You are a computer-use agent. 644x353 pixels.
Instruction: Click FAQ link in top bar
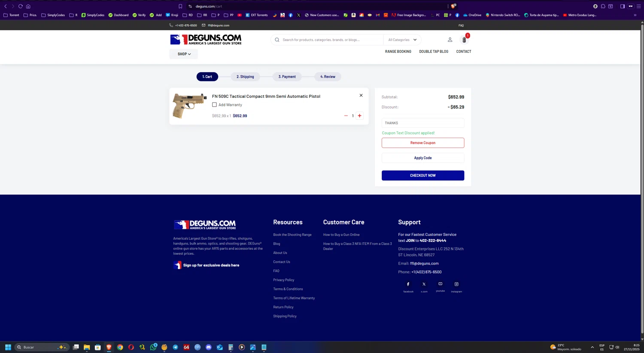(461, 25)
